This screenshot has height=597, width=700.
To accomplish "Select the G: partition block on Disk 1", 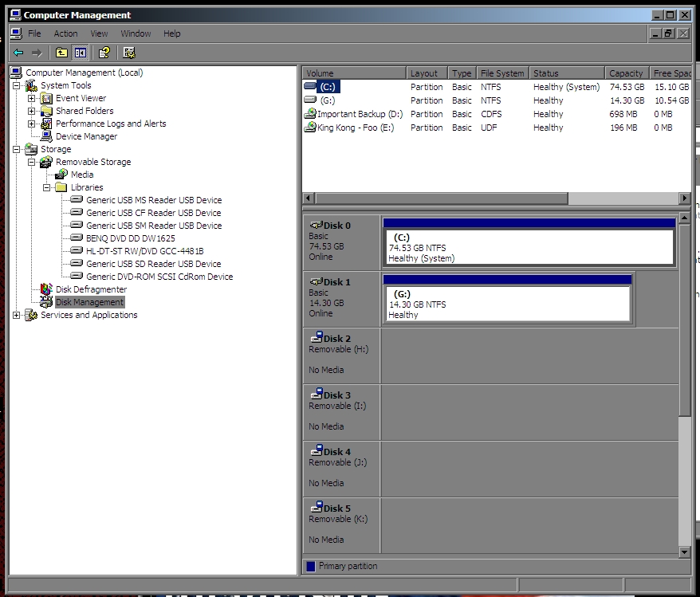I will point(507,304).
